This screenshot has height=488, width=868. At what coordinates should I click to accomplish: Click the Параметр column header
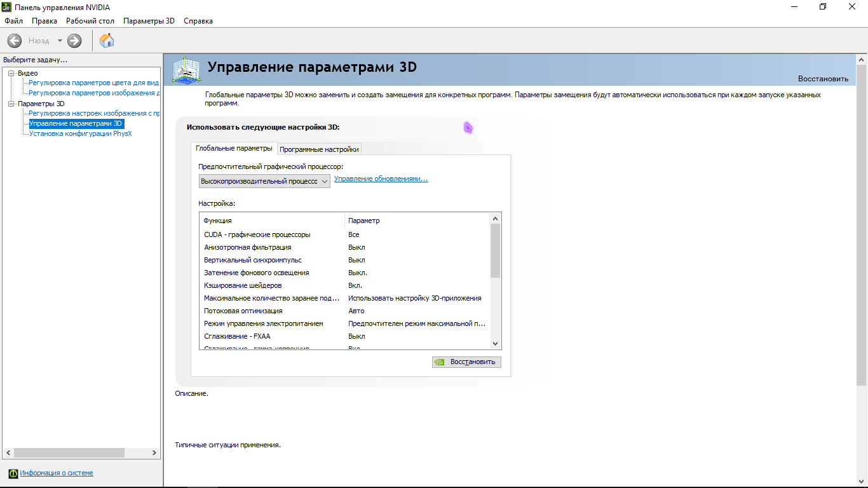(417, 220)
